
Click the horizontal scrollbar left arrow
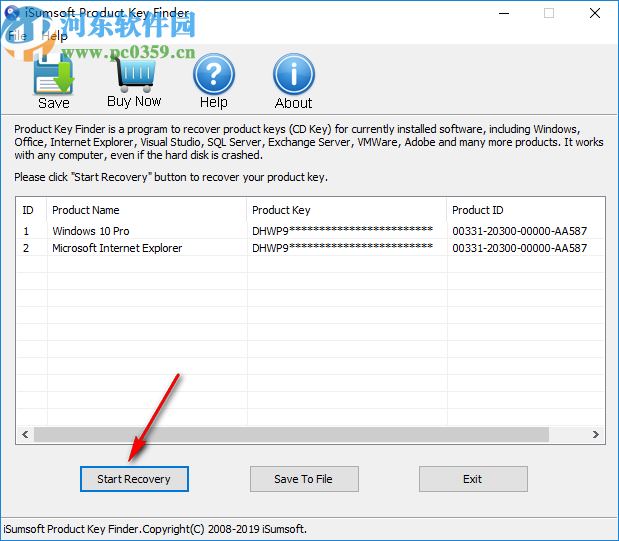[x=25, y=434]
